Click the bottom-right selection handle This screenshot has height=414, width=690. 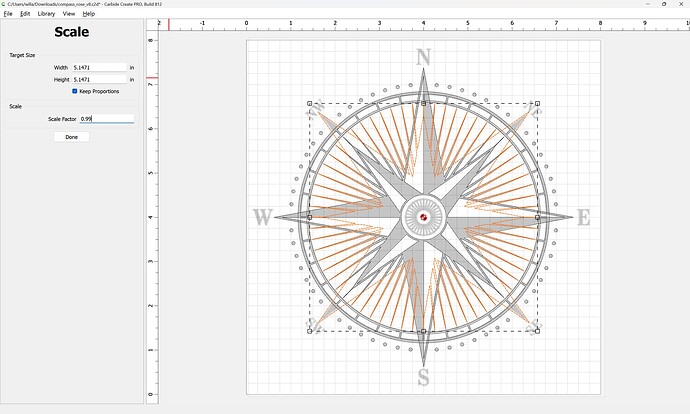(537, 330)
